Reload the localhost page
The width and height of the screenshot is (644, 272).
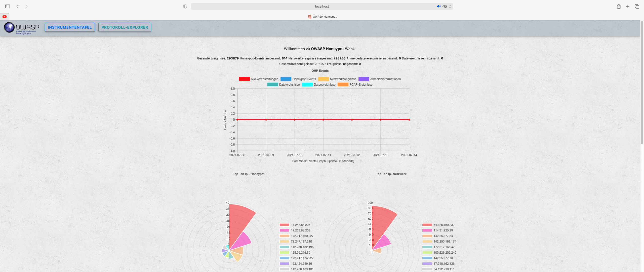pyautogui.click(x=450, y=6)
